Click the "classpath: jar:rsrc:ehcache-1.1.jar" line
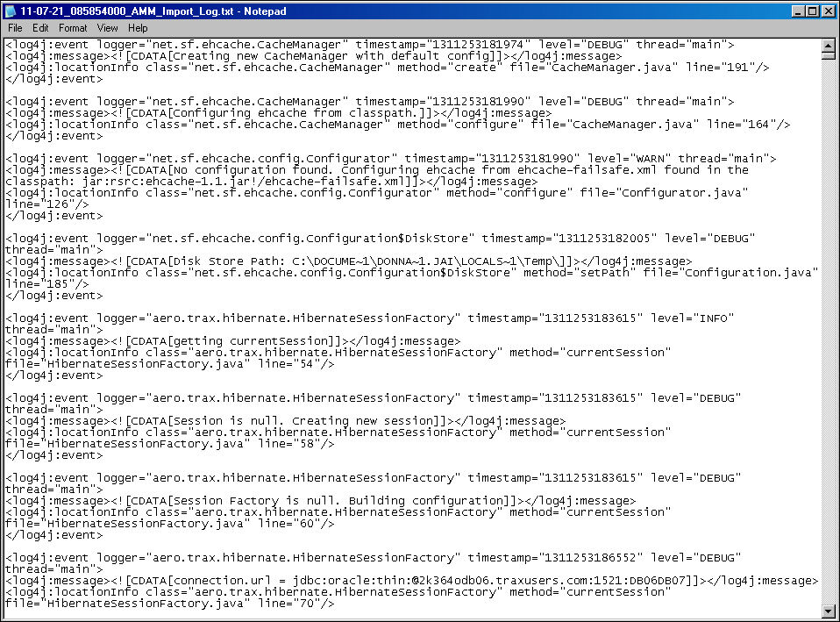This screenshot has width=840, height=622. [271, 182]
